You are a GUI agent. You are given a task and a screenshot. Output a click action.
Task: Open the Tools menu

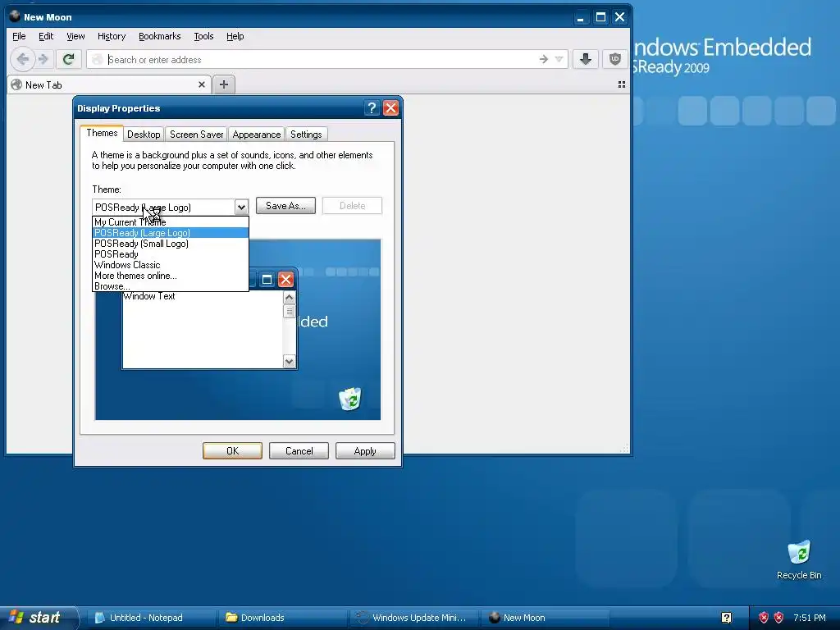203,36
